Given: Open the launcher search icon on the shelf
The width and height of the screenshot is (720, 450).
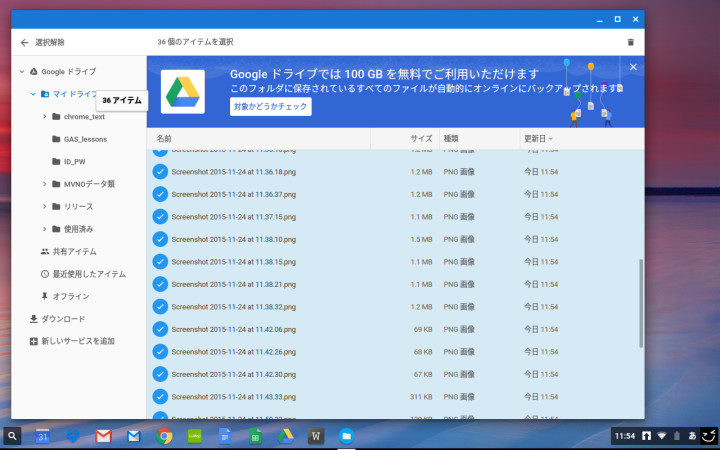Looking at the screenshot, I should (12, 436).
